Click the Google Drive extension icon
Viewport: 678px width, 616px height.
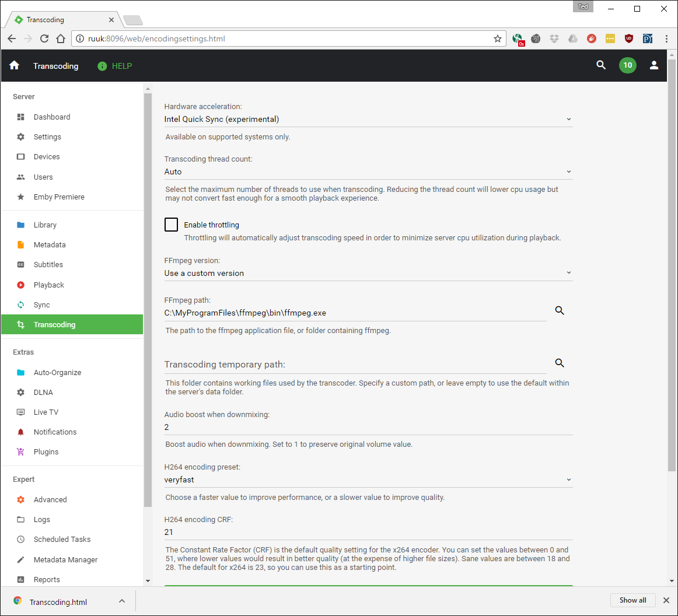573,38
